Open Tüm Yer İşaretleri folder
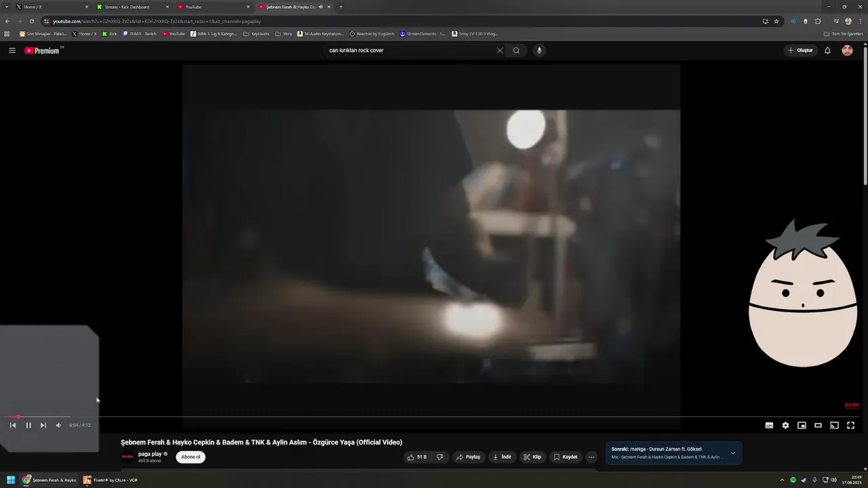 tap(843, 33)
